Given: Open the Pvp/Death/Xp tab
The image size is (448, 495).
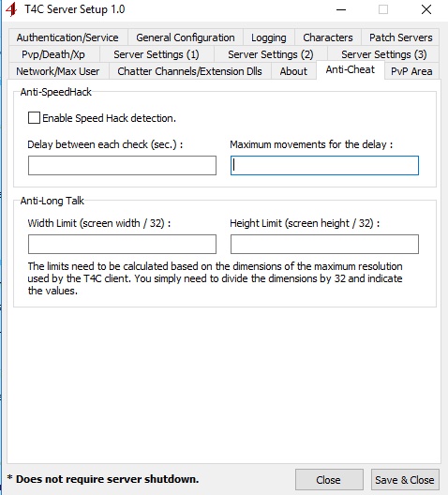Looking at the screenshot, I should pyautogui.click(x=53, y=54).
